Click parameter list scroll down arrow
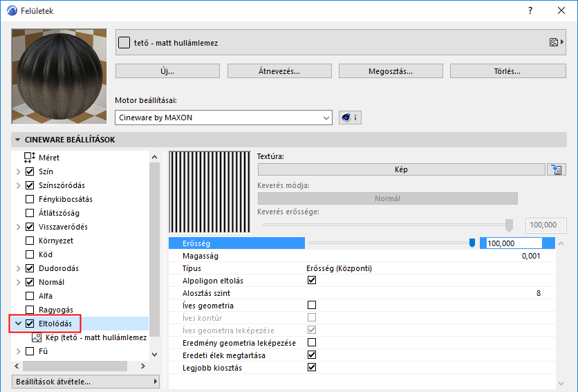578x392 pixels. 561,384
